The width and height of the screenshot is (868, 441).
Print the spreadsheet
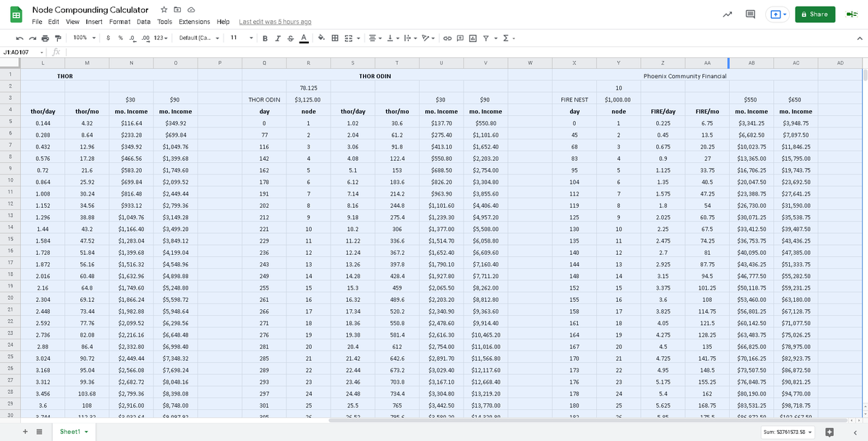coord(46,38)
